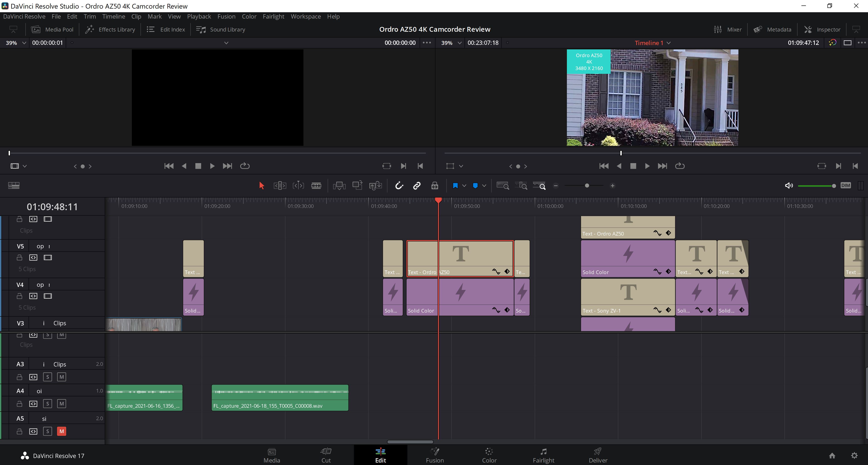Click the Full Extent Zoom icon

tap(503, 186)
